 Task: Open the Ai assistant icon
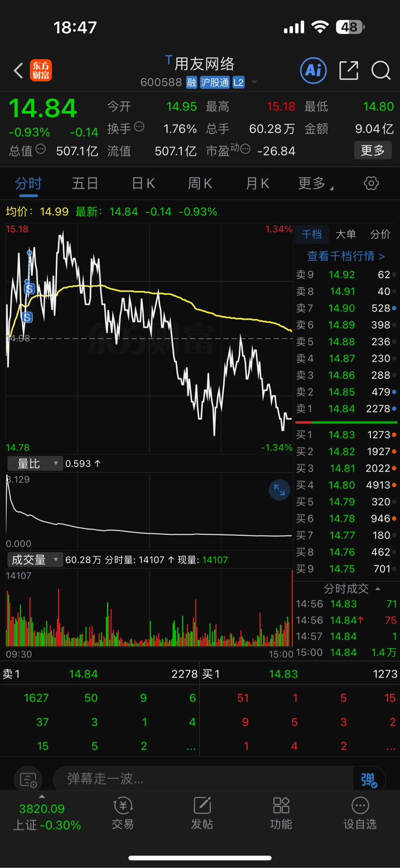point(314,70)
